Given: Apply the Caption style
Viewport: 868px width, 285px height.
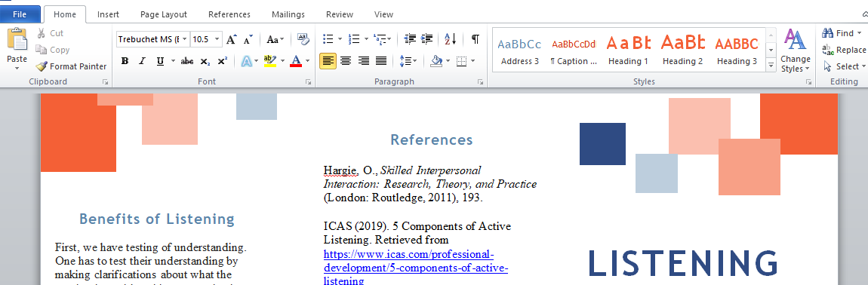Looking at the screenshot, I should pos(574,51).
